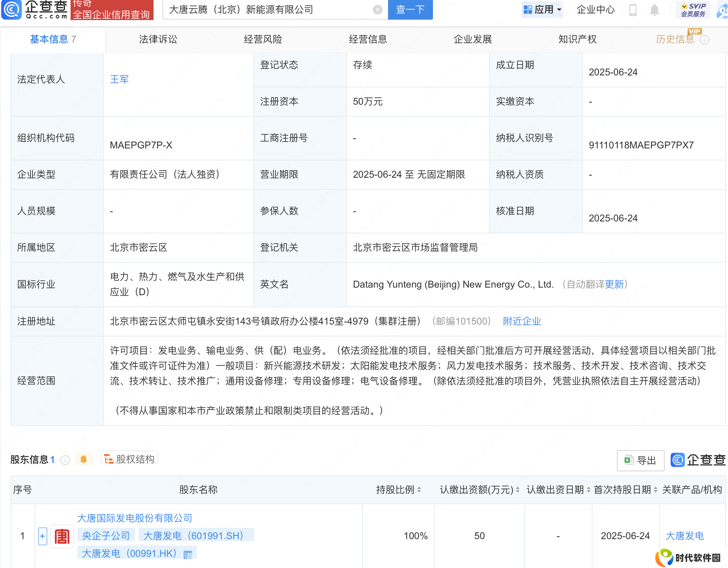
Task: Open SVIP member services badge
Action: 694,10
